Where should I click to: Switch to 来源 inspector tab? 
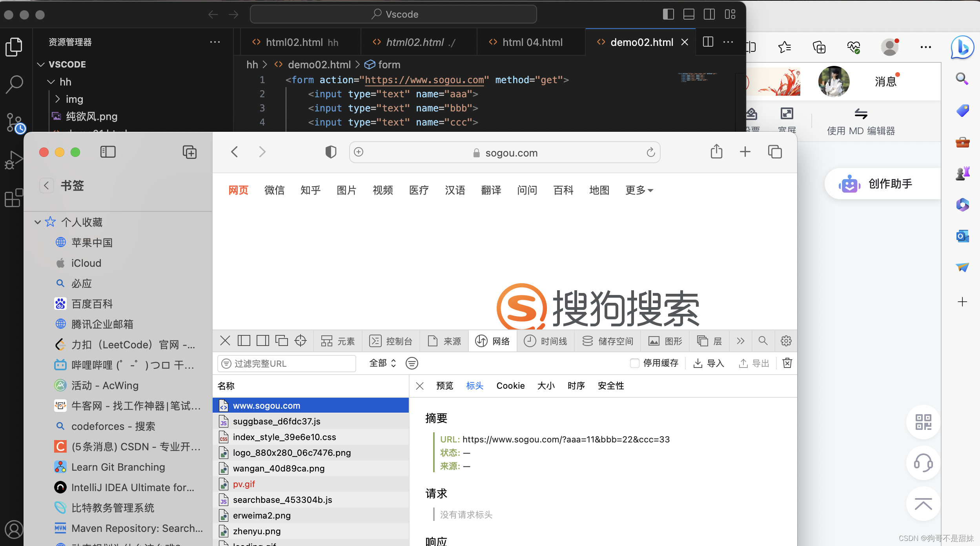444,341
